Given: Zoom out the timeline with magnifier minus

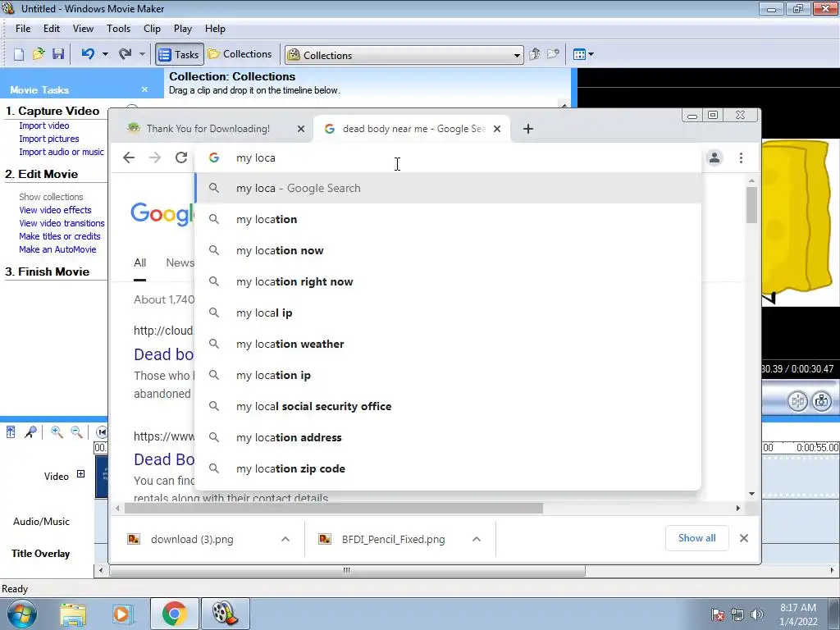Looking at the screenshot, I should tap(76, 431).
